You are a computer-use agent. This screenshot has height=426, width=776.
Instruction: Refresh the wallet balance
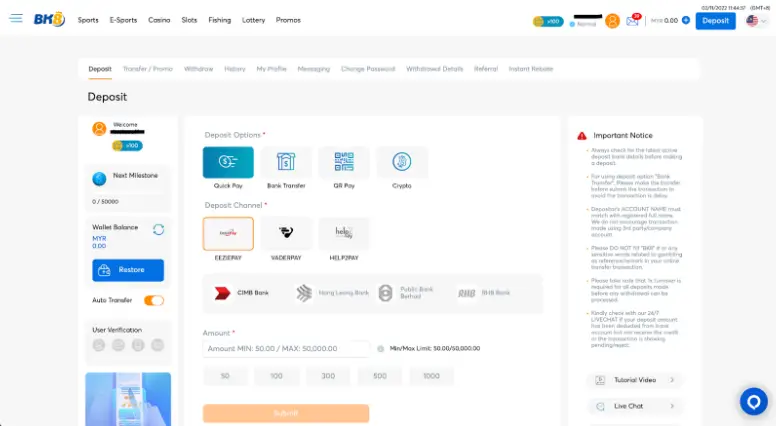(x=158, y=229)
